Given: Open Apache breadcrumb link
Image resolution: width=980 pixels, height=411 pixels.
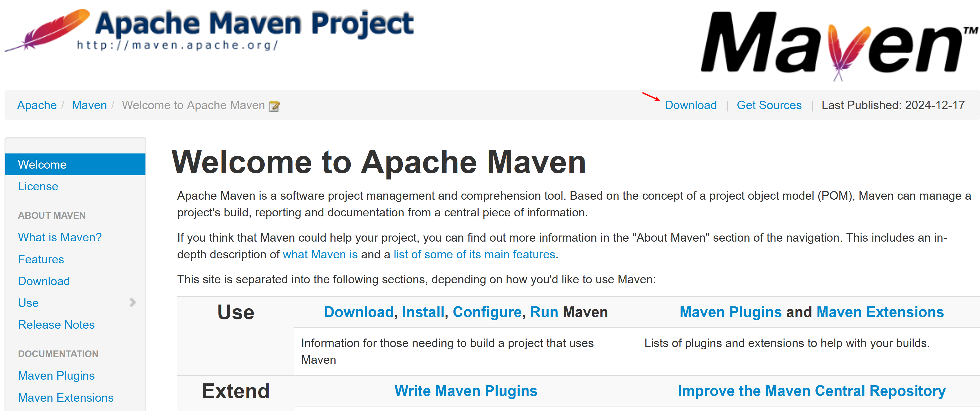Looking at the screenshot, I should [37, 105].
